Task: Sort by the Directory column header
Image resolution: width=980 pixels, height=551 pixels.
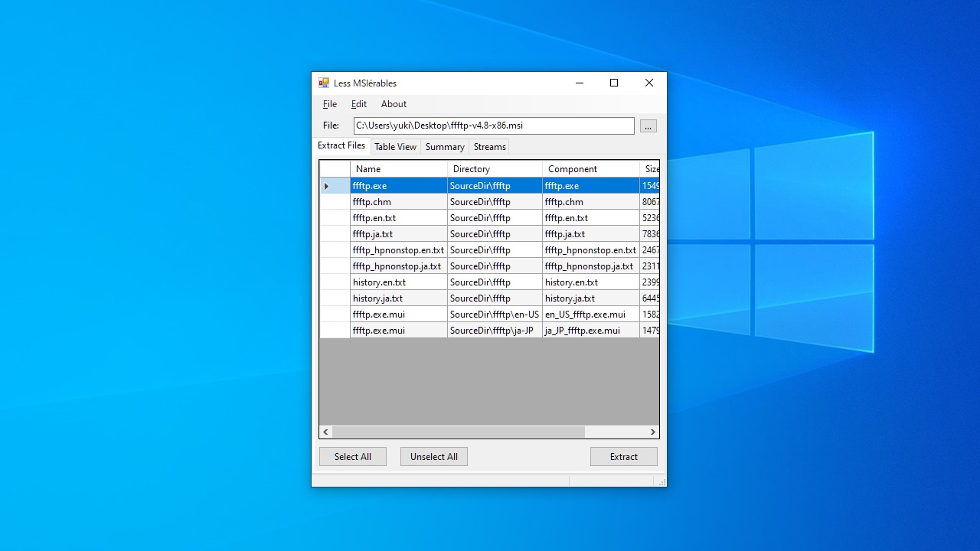Action: [495, 169]
